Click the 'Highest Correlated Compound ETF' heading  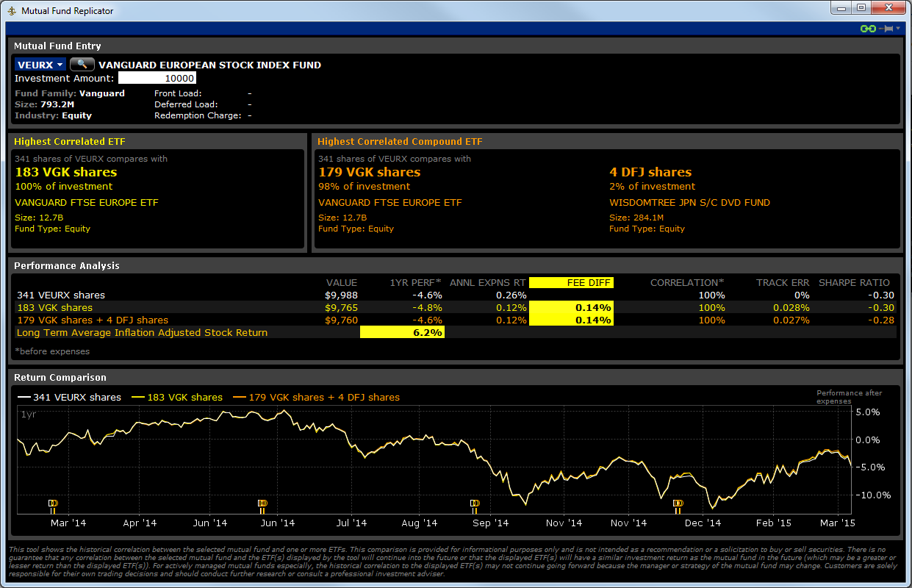[x=400, y=141]
